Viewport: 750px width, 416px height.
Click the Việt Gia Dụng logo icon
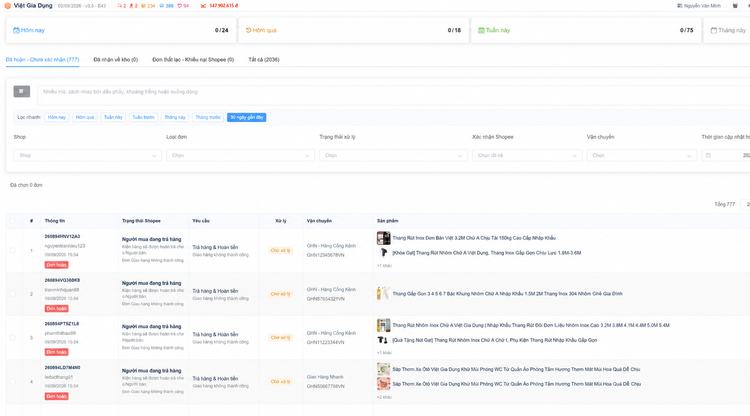coord(8,6)
